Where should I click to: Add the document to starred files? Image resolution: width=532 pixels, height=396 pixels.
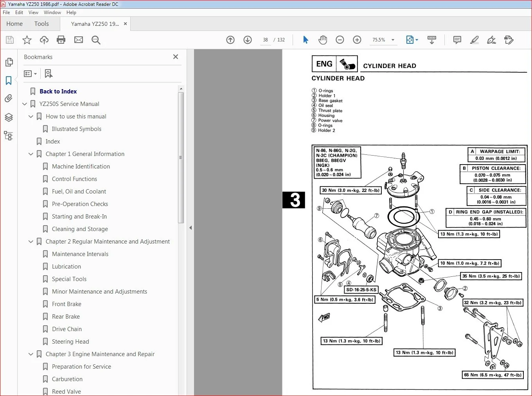pyautogui.click(x=27, y=40)
